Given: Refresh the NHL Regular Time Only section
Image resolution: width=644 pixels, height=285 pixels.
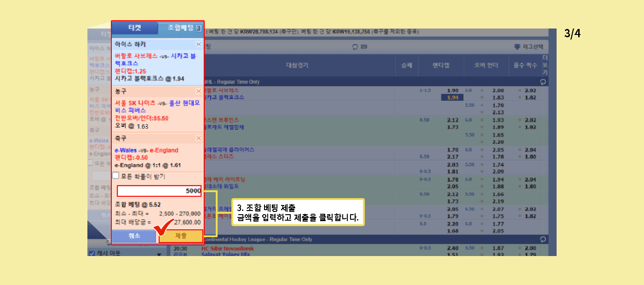Looking at the screenshot, I should [543, 82].
